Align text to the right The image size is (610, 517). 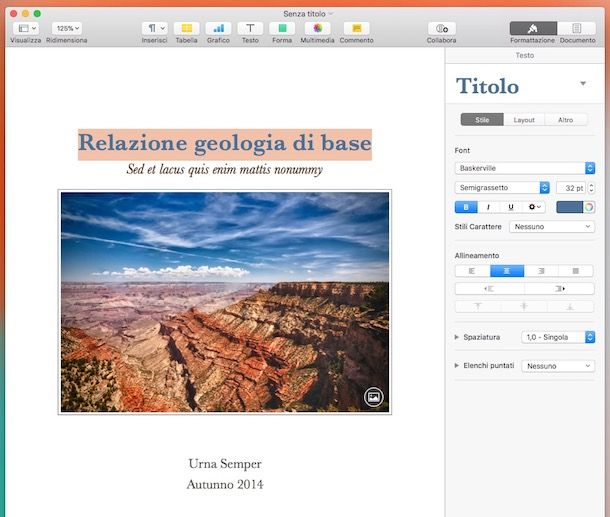pyautogui.click(x=541, y=271)
